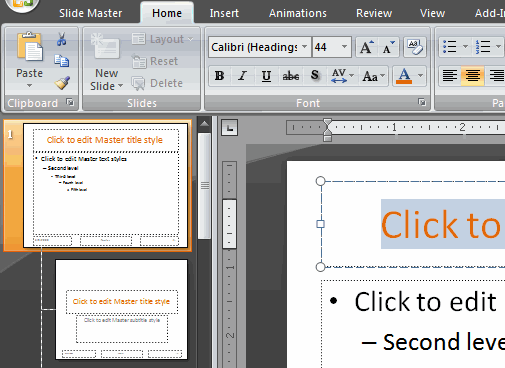The image size is (505, 368).
Task: Increase font size with Grow Font
Action: (x=367, y=47)
